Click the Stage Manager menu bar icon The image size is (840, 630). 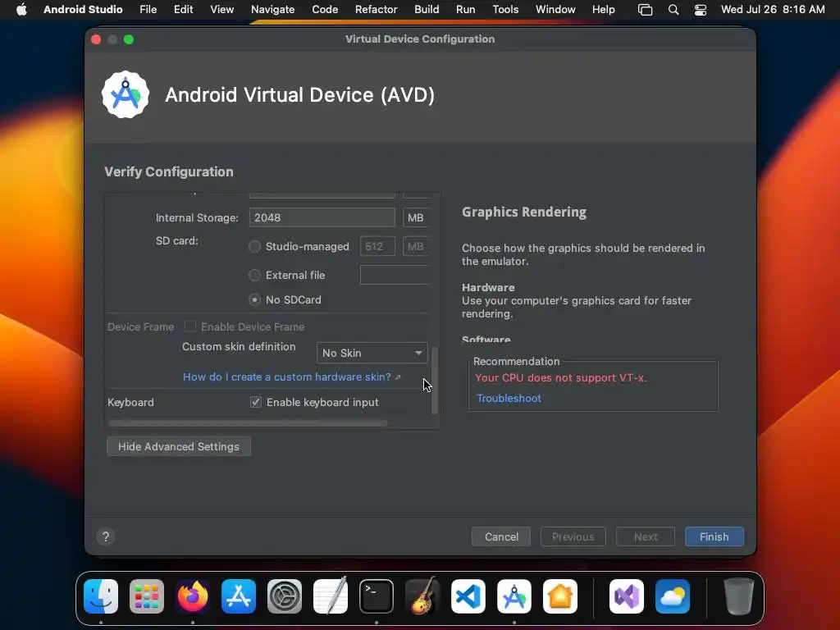645,10
